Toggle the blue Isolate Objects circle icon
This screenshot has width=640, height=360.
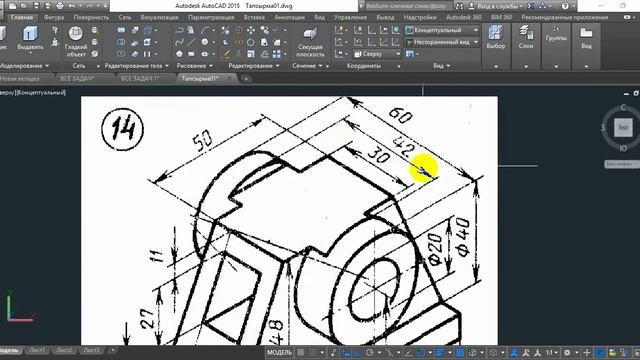coord(600,352)
